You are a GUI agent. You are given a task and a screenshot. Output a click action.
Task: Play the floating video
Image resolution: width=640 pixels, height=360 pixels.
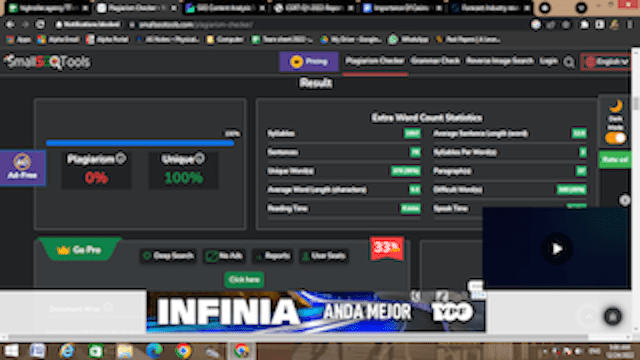(x=557, y=249)
